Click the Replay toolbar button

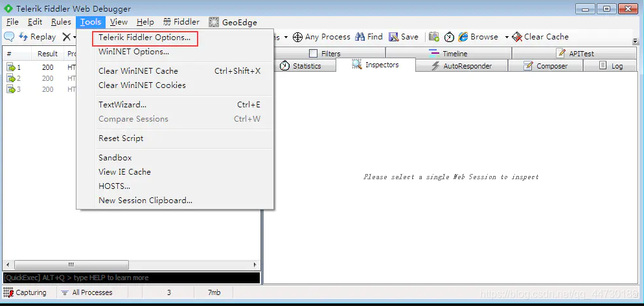coord(38,36)
